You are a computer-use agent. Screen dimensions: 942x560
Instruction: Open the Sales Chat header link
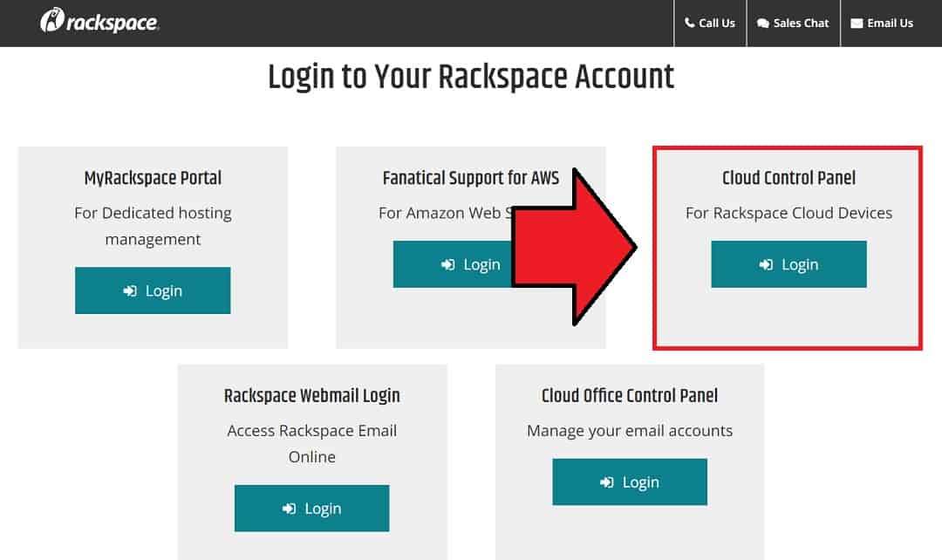tap(793, 24)
